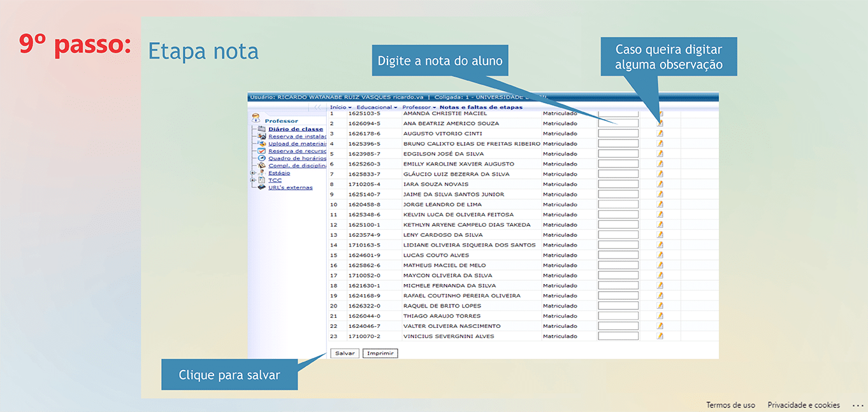Open the Educacional dropdown menu
868x412 pixels.
point(376,108)
